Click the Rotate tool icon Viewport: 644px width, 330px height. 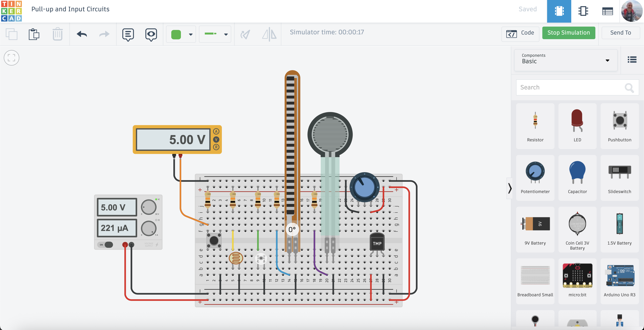point(245,35)
